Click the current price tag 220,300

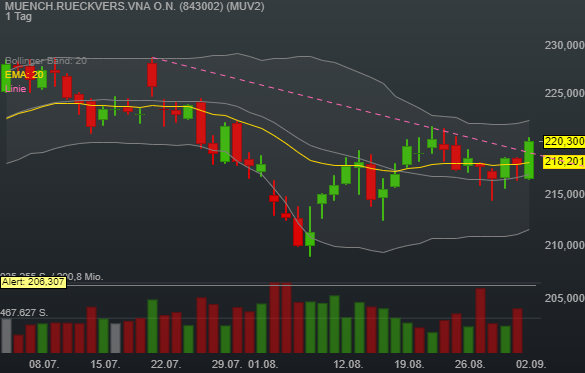pyautogui.click(x=564, y=141)
